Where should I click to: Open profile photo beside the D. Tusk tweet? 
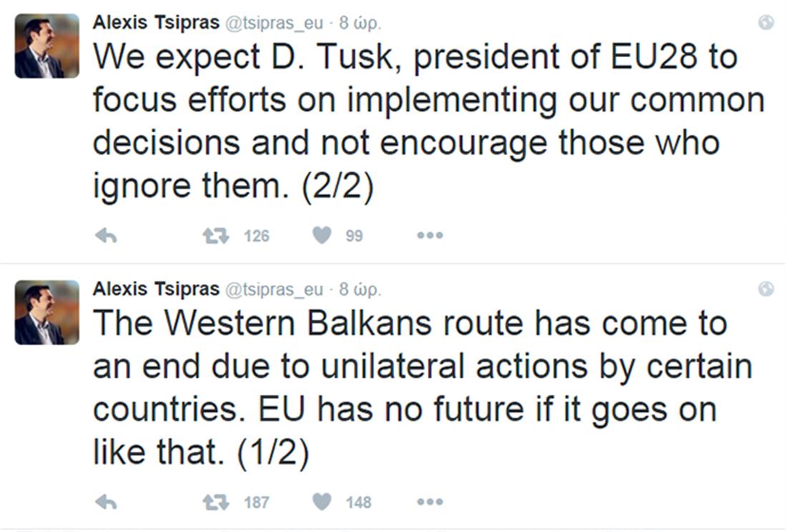click(x=47, y=46)
